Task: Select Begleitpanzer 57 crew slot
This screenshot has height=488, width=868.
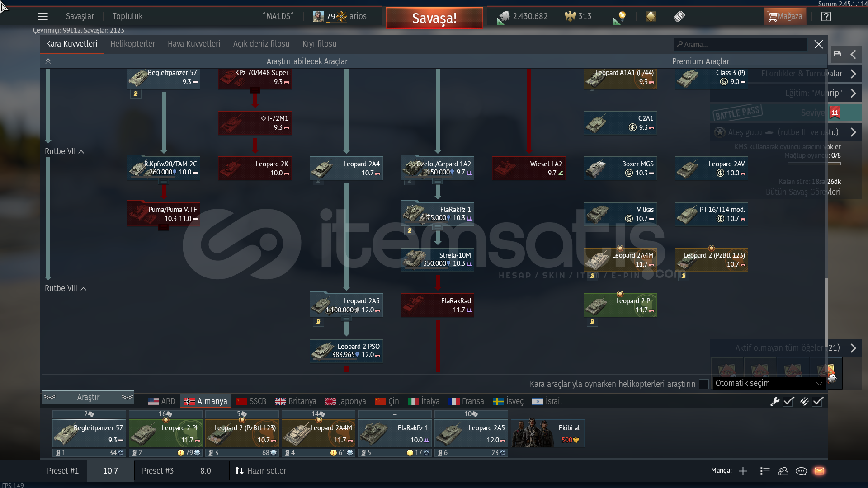Action: click(x=89, y=434)
